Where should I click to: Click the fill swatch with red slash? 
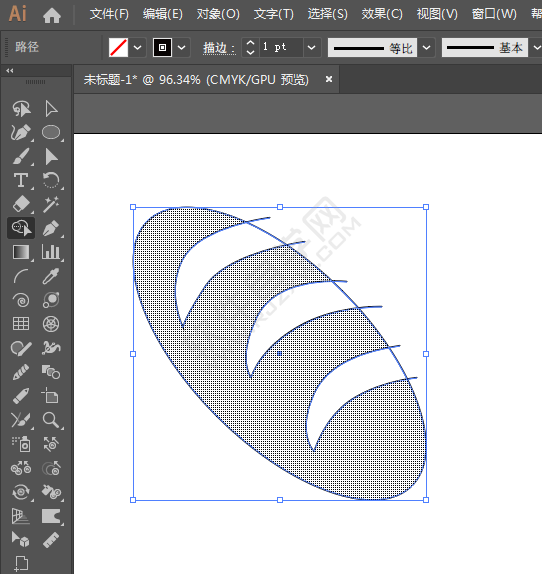[x=119, y=48]
